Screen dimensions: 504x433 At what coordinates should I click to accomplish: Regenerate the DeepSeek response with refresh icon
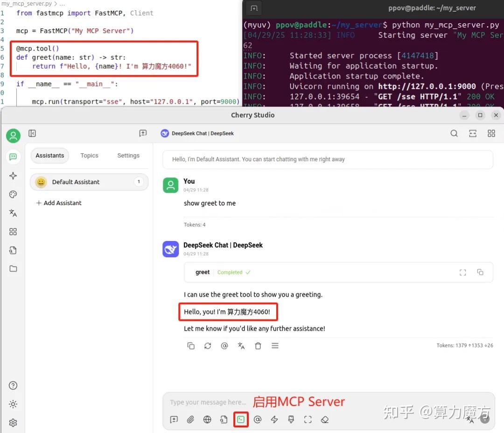208,346
